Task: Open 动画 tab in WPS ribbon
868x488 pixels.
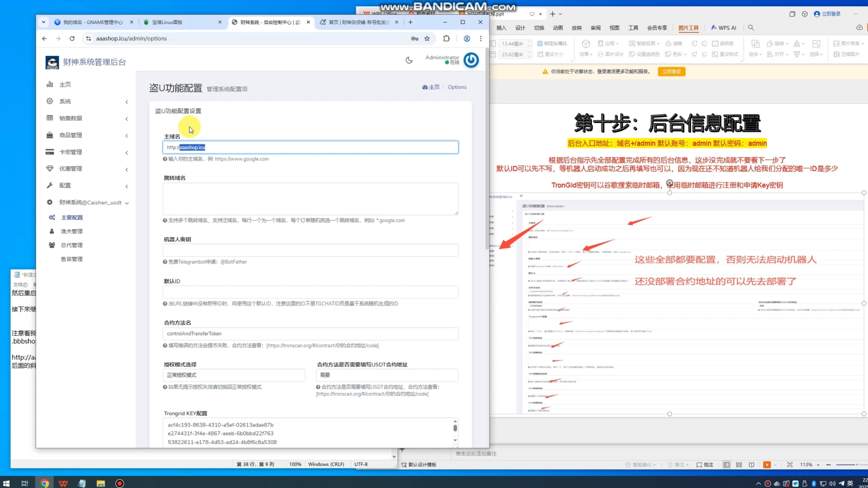Action: (558, 28)
